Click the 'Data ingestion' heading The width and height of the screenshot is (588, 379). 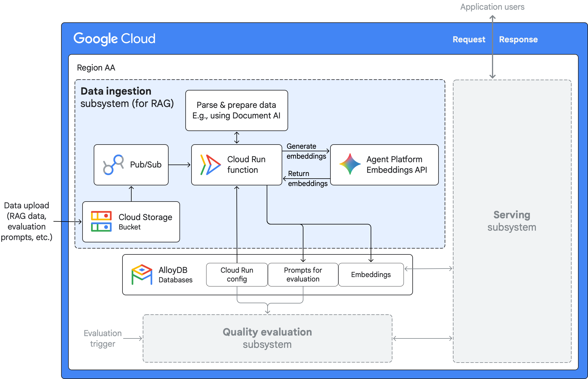(x=116, y=91)
